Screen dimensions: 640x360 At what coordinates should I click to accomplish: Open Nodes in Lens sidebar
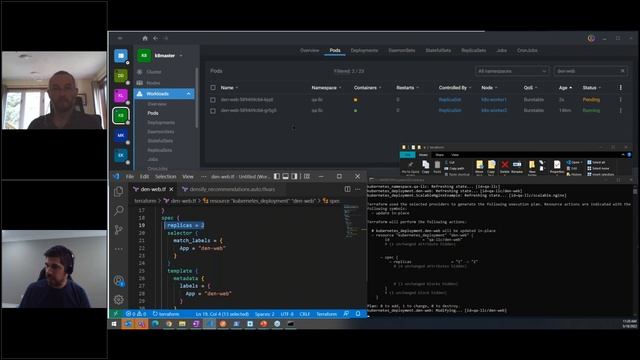click(153, 83)
